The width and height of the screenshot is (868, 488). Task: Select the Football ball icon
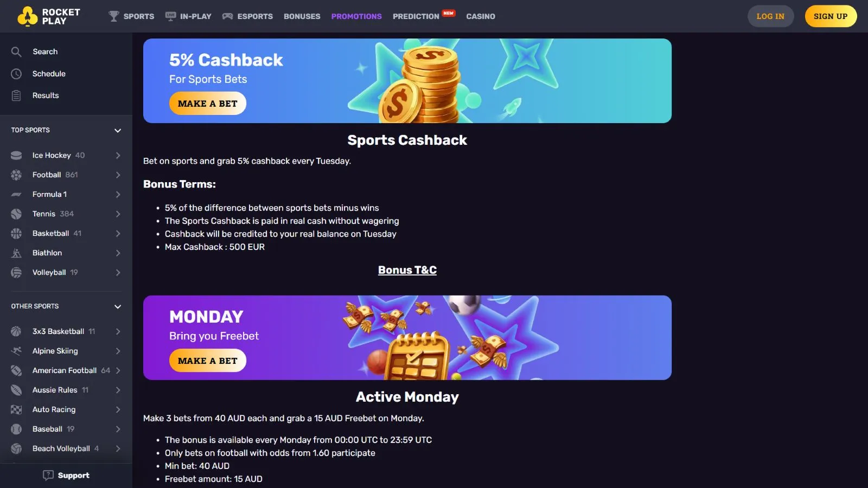click(x=16, y=175)
